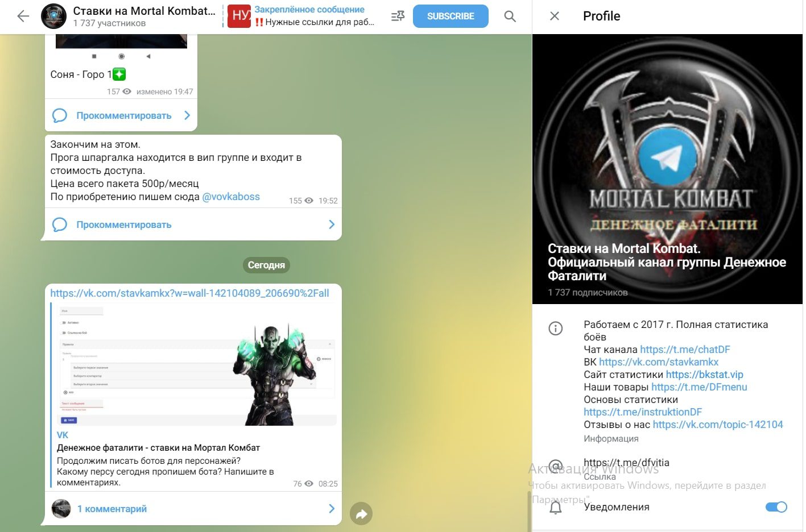Click the notifications bell icon
Screen dimensions: 806x532
pyautogui.click(x=556, y=508)
